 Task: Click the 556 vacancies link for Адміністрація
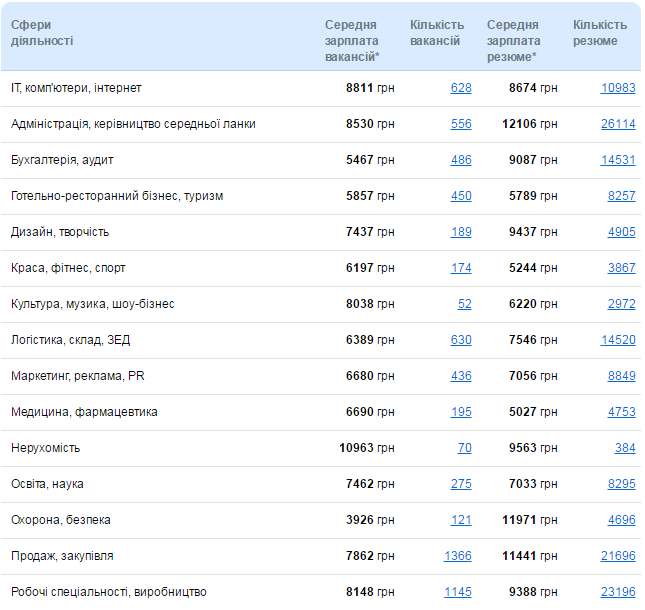pos(461,124)
